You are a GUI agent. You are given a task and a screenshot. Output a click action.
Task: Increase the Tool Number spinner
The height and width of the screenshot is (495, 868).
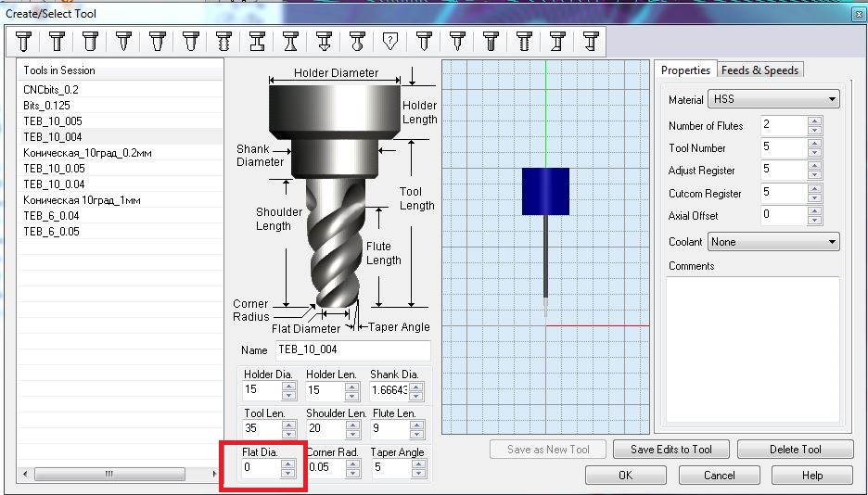tap(813, 144)
